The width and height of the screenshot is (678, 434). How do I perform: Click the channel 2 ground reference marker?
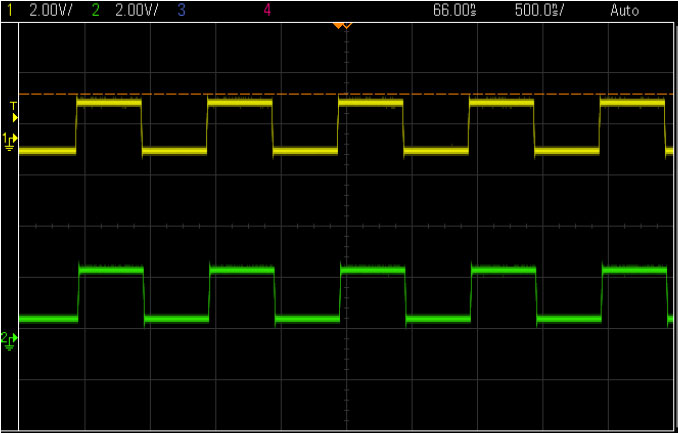10,339
